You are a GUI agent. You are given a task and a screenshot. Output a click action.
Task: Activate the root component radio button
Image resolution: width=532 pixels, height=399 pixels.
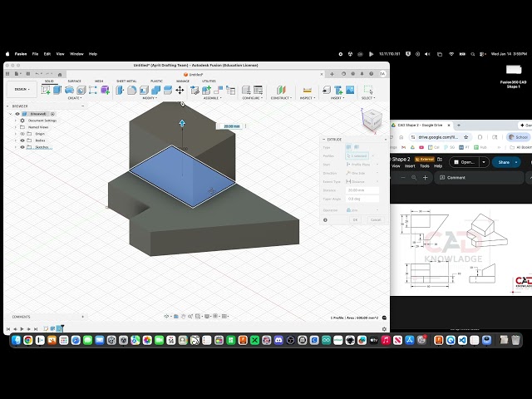(52, 114)
